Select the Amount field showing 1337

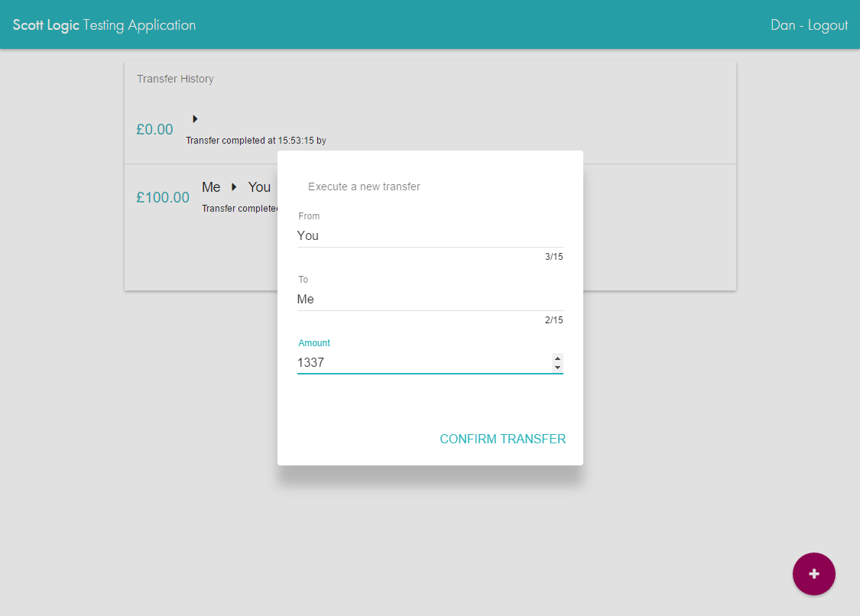point(422,362)
